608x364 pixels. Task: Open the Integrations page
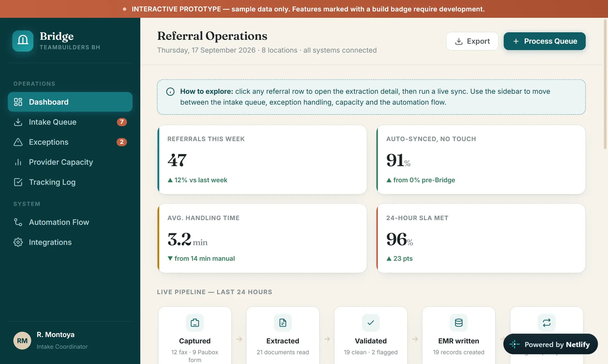point(70,242)
